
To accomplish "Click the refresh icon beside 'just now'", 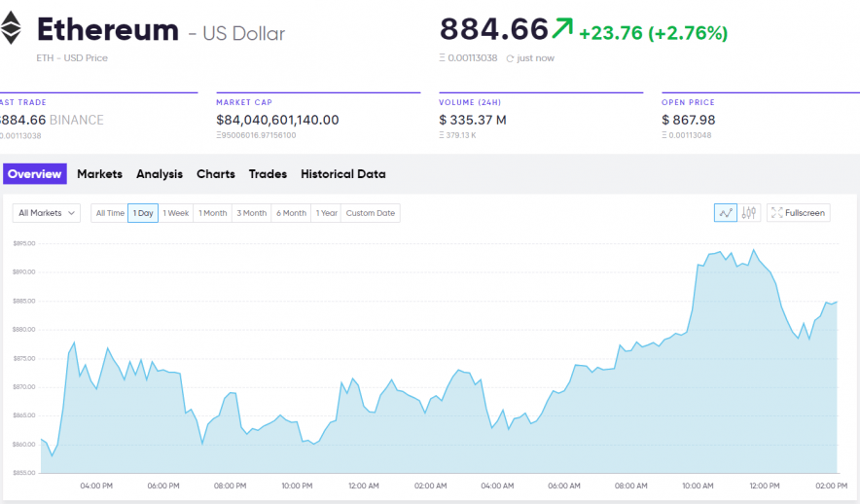I will pyautogui.click(x=510, y=58).
